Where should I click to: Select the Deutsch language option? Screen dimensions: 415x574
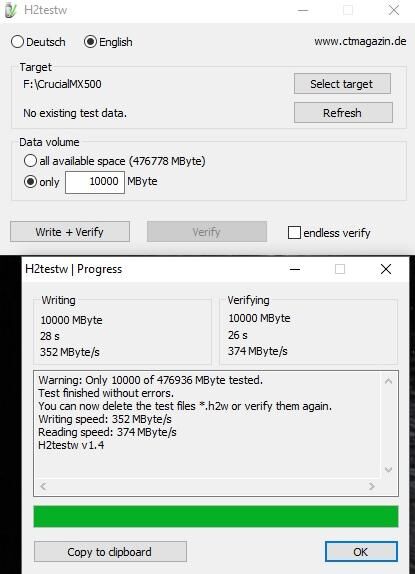click(38, 42)
